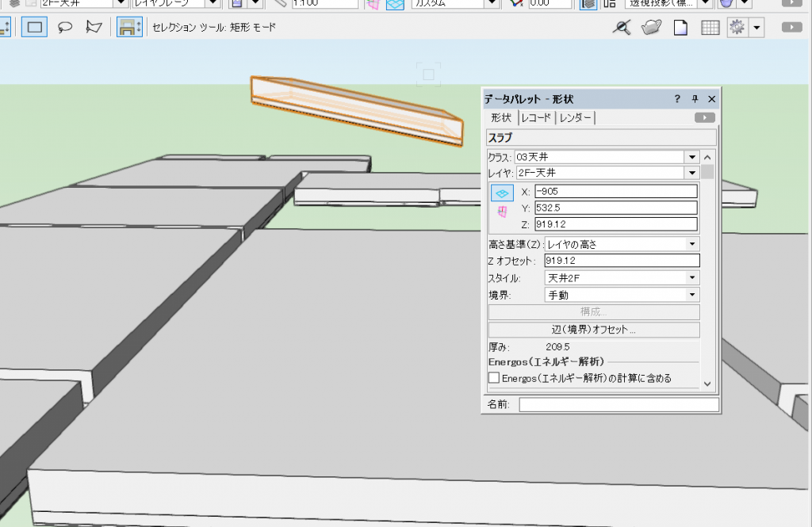The width and height of the screenshot is (812, 527).
Task: Click the 厚み value 209.5
Action: tap(557, 347)
